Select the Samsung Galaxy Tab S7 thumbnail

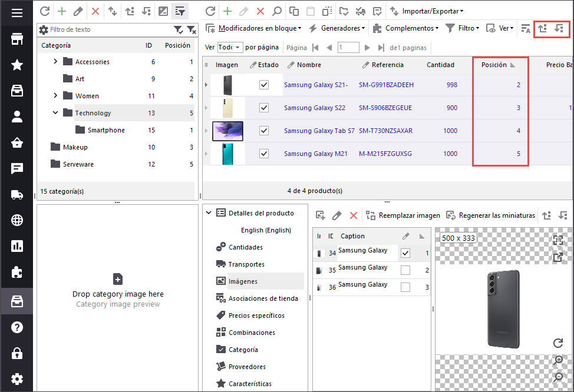[227, 131]
